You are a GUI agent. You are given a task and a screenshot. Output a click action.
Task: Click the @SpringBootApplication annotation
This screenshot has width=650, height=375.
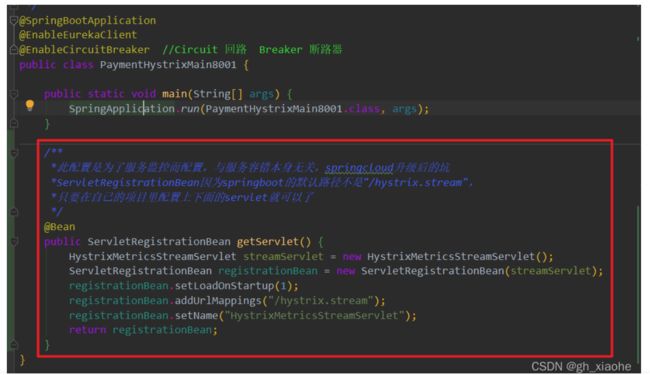click(87, 20)
